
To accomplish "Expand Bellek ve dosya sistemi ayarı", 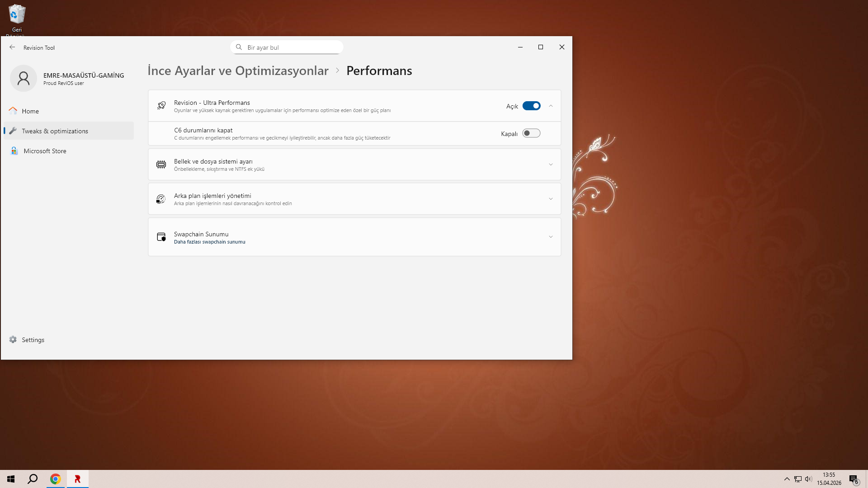I will coord(551,164).
